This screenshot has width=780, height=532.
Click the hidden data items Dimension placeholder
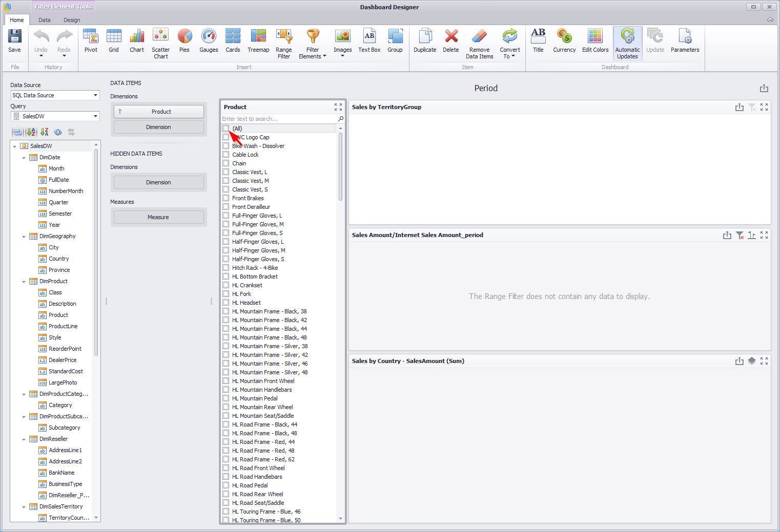pos(159,182)
